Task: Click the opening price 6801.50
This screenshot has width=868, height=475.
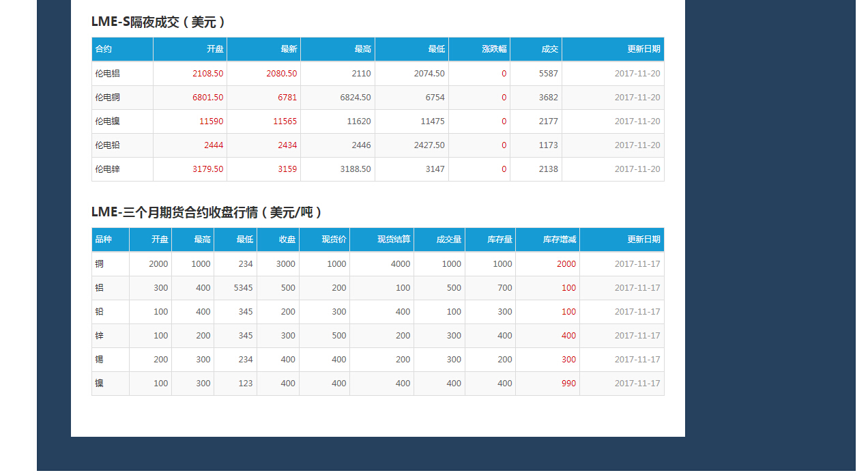Action: pos(208,97)
